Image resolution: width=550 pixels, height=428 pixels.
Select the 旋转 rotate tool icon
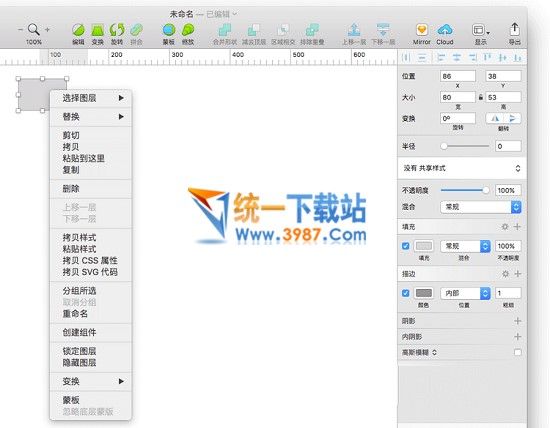pos(117,30)
